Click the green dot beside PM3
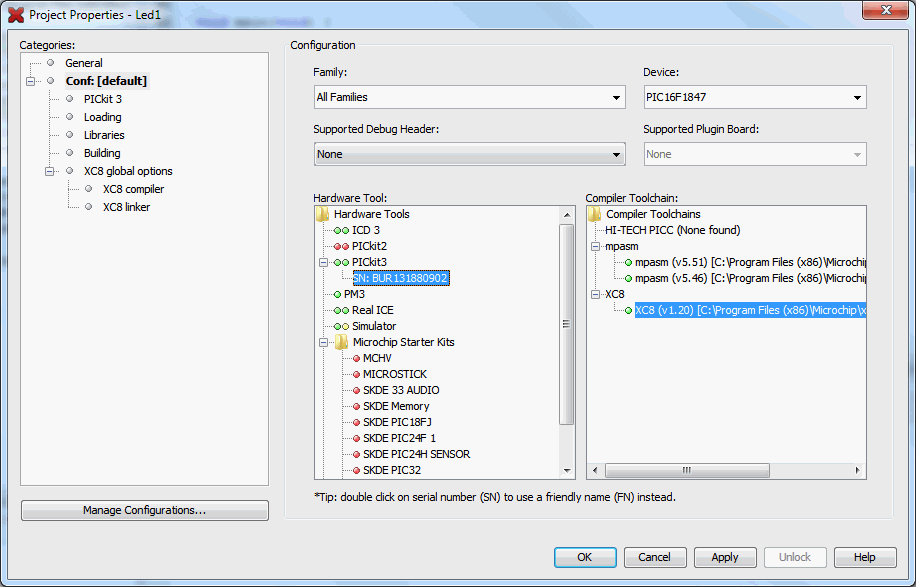The height and width of the screenshot is (587, 916). pyautogui.click(x=337, y=294)
